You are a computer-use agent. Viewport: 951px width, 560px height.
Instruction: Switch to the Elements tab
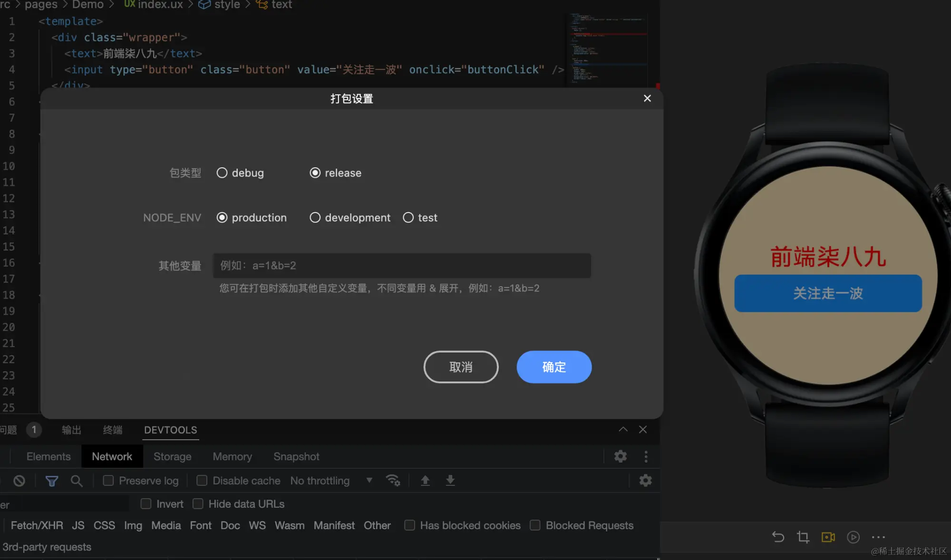click(x=49, y=456)
